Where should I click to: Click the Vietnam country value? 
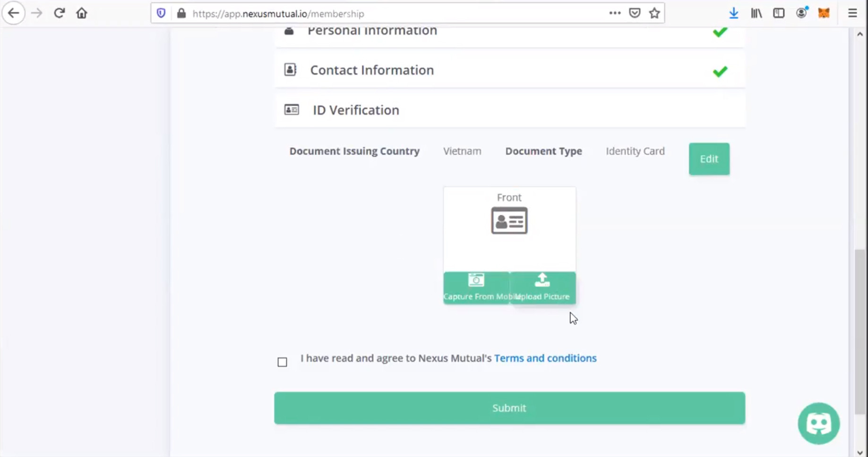pyautogui.click(x=462, y=151)
